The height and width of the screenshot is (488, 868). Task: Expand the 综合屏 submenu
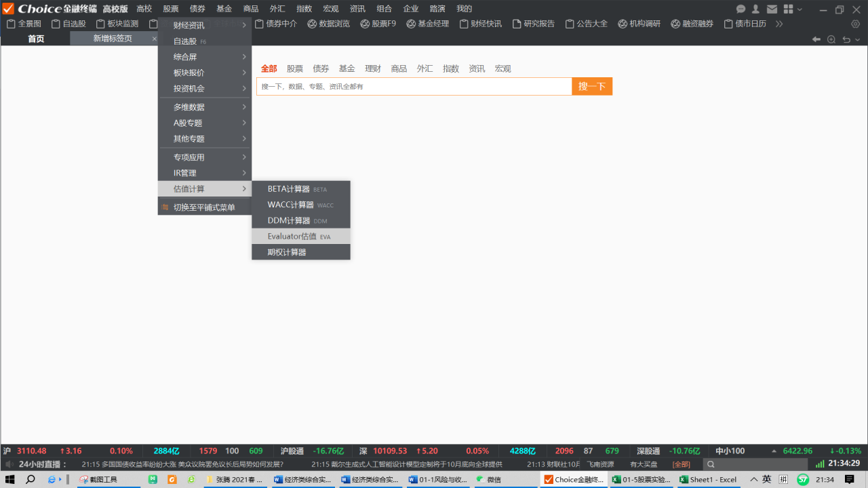point(205,57)
